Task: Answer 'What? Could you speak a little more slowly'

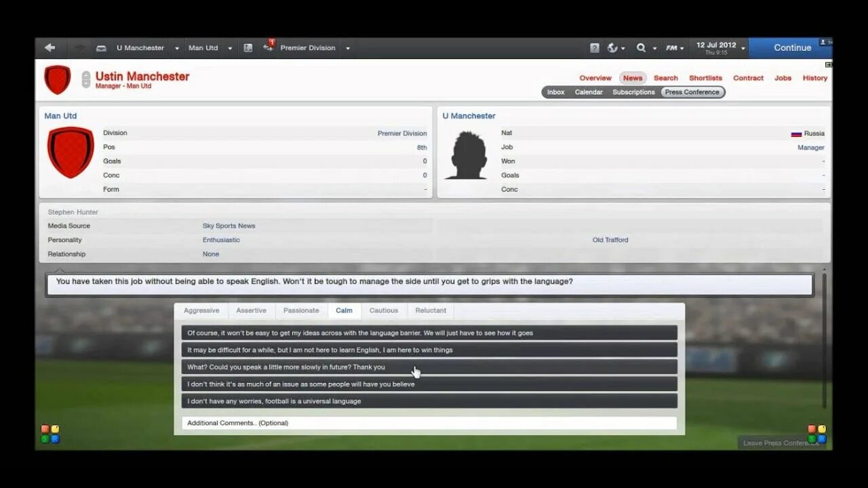Action: [x=429, y=367]
